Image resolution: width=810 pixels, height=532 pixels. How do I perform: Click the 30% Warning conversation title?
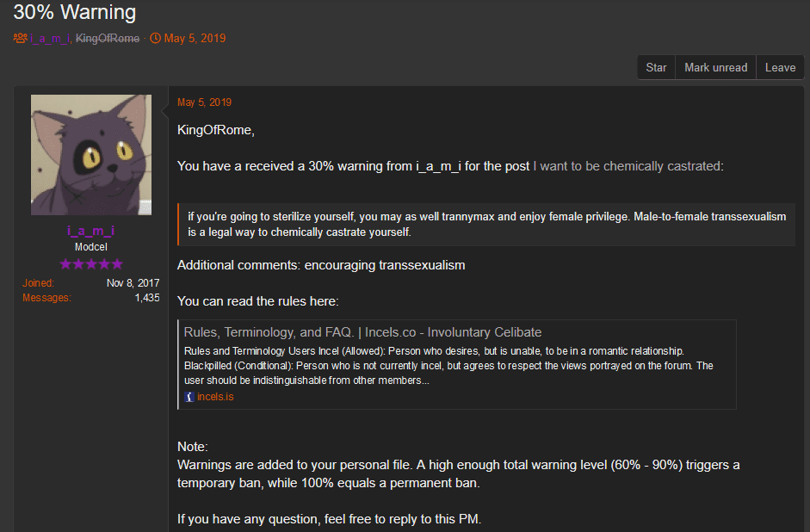[x=75, y=13]
